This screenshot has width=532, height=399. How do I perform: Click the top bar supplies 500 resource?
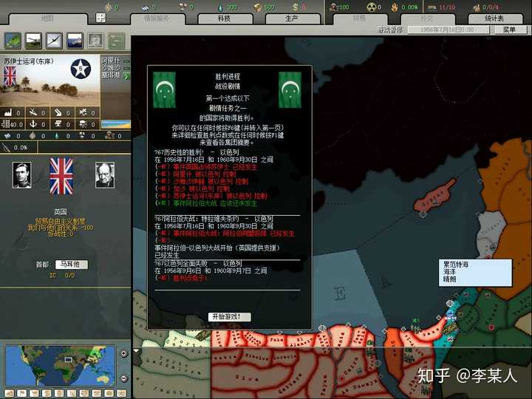pyautogui.click(x=265, y=7)
